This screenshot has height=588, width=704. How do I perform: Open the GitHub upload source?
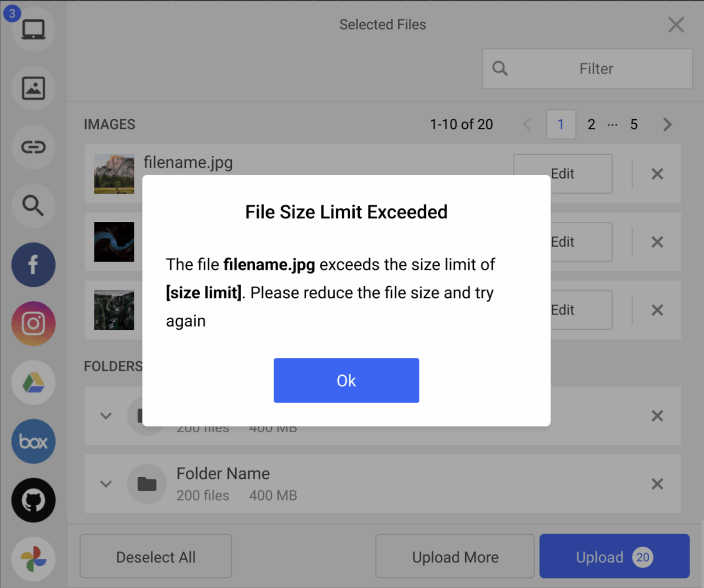click(33, 500)
